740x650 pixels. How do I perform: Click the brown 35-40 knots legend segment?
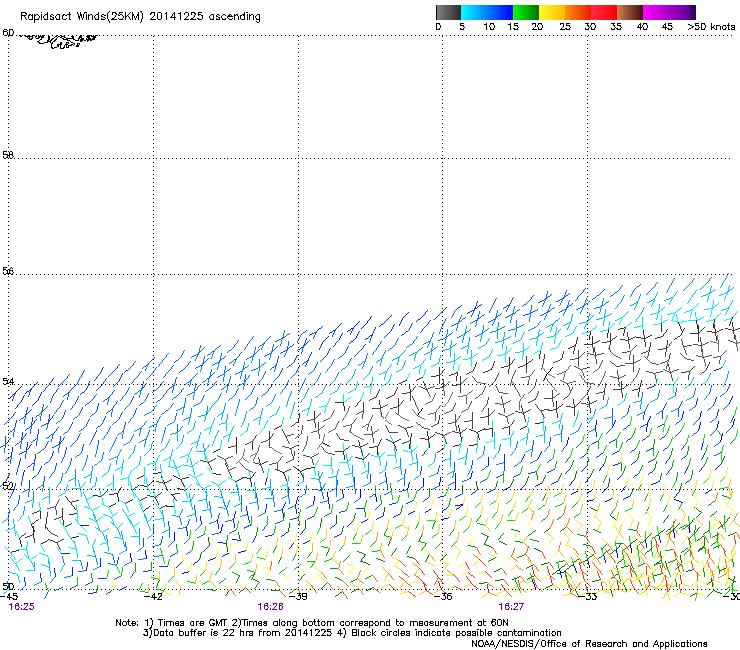click(x=630, y=12)
